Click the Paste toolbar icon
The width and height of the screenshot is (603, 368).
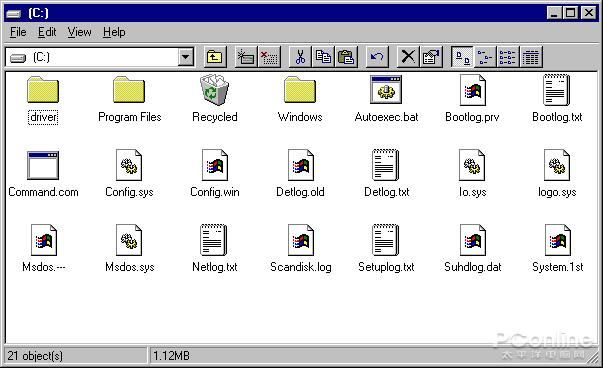346,57
